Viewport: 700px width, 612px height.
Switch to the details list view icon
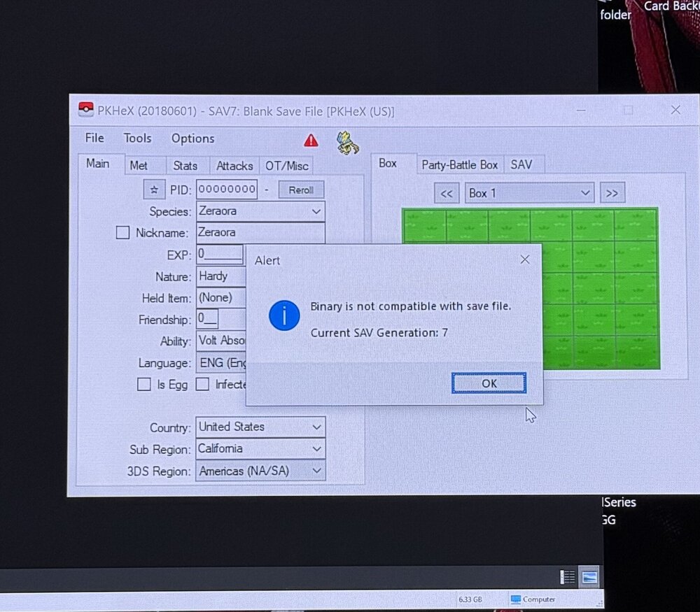click(568, 577)
